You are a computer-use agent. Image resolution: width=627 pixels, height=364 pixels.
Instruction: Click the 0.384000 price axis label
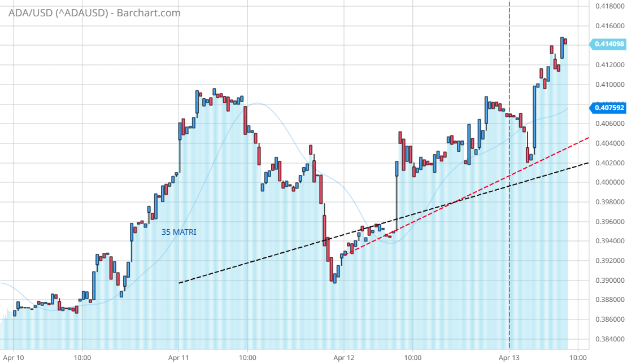(608, 339)
